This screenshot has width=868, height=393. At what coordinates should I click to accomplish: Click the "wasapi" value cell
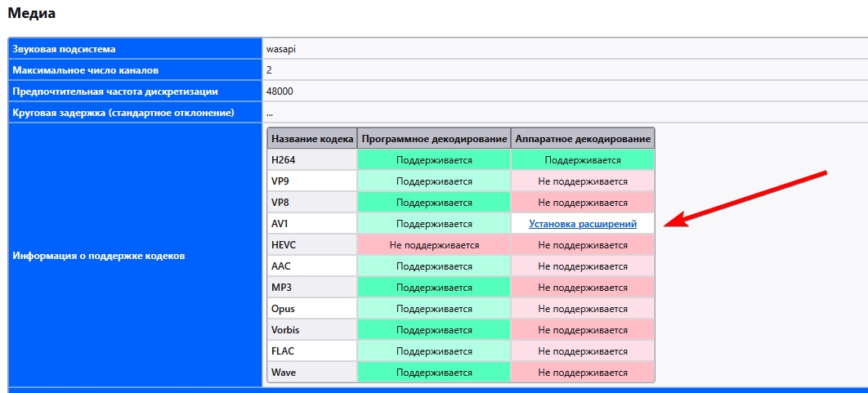(x=280, y=49)
